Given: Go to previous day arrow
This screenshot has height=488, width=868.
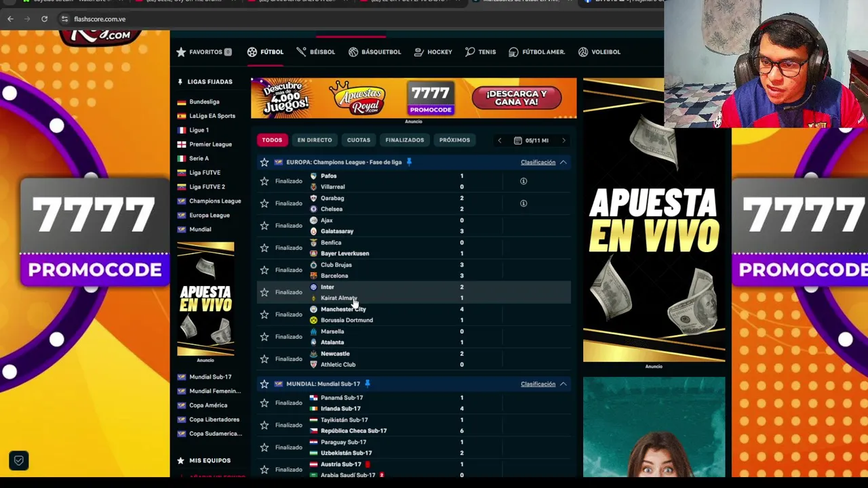Looking at the screenshot, I should [x=500, y=140].
